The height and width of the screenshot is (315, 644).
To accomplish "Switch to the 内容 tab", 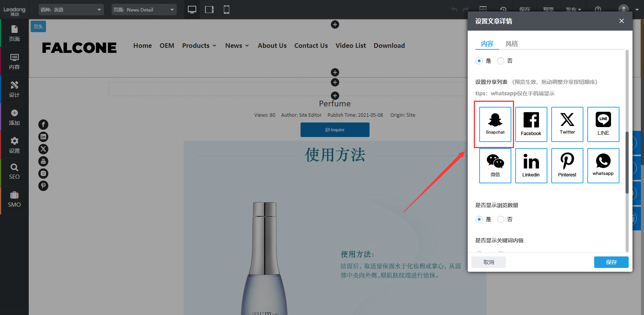I will point(487,44).
